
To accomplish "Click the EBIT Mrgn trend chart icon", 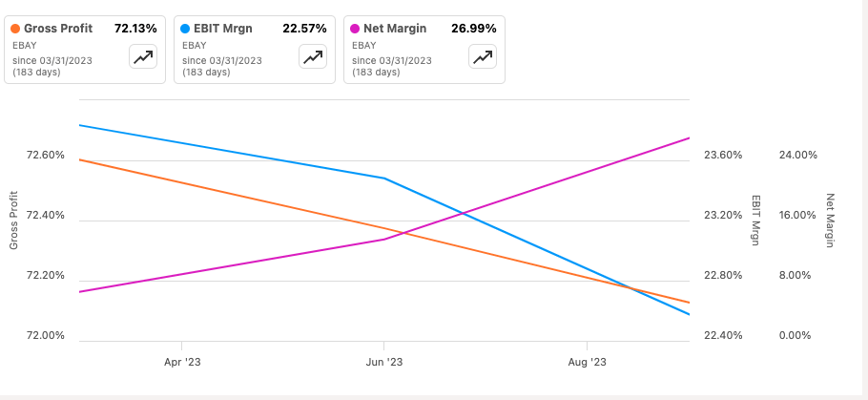I will coord(313,57).
